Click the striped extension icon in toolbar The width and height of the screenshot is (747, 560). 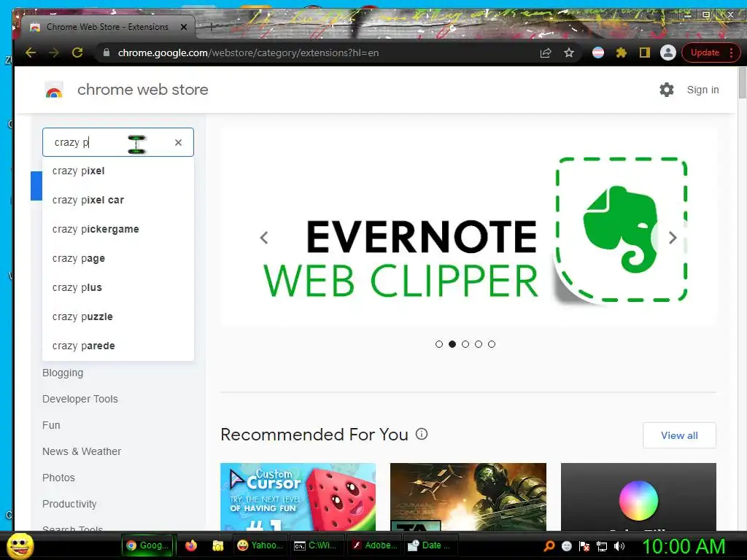coord(598,52)
